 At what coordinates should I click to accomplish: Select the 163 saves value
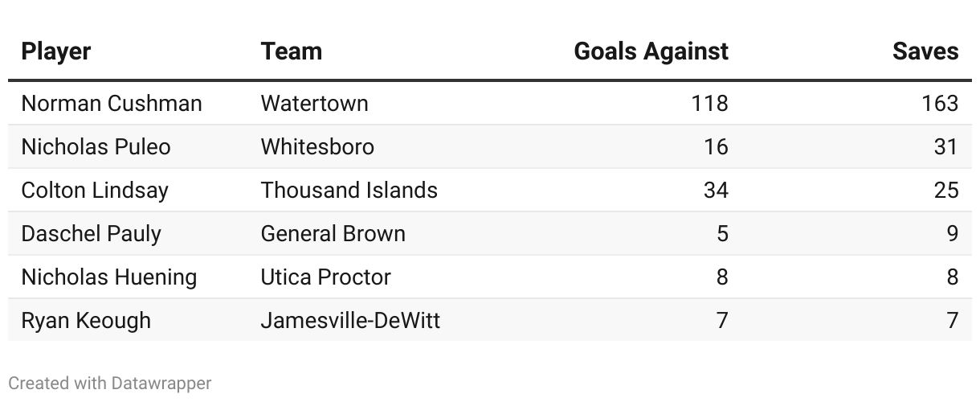[x=940, y=104]
